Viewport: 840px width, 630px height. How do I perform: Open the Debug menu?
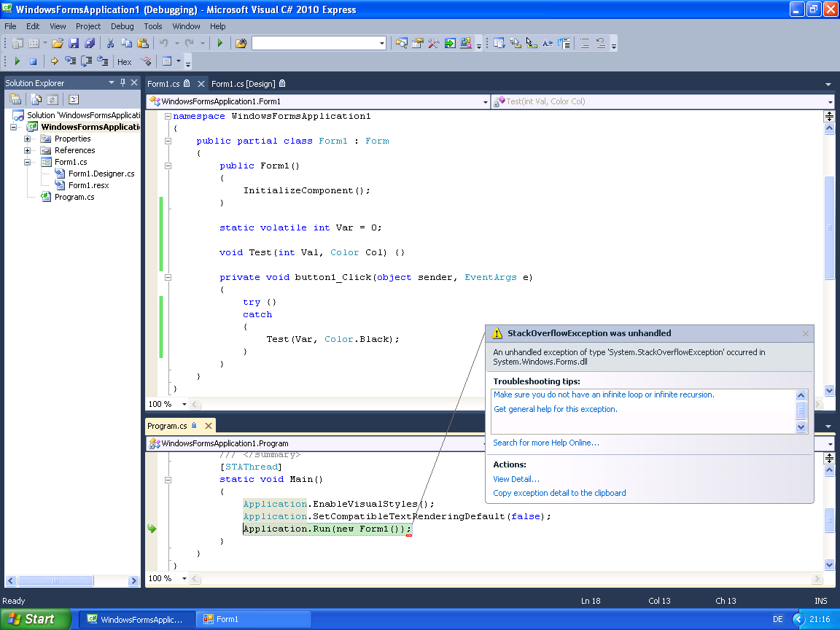[x=122, y=26]
